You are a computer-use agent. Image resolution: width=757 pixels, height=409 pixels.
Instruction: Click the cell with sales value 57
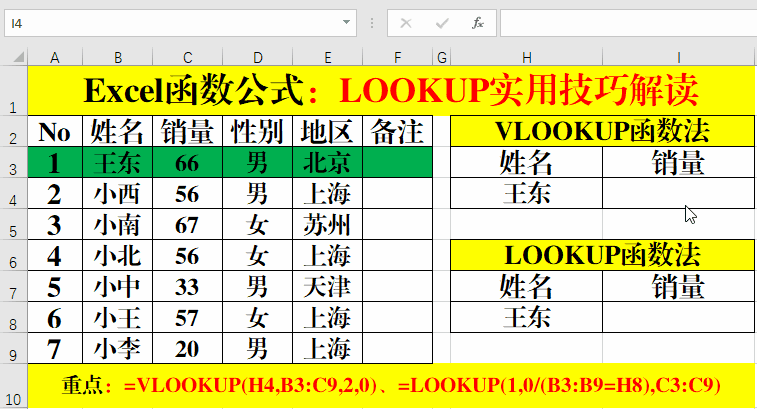click(188, 317)
